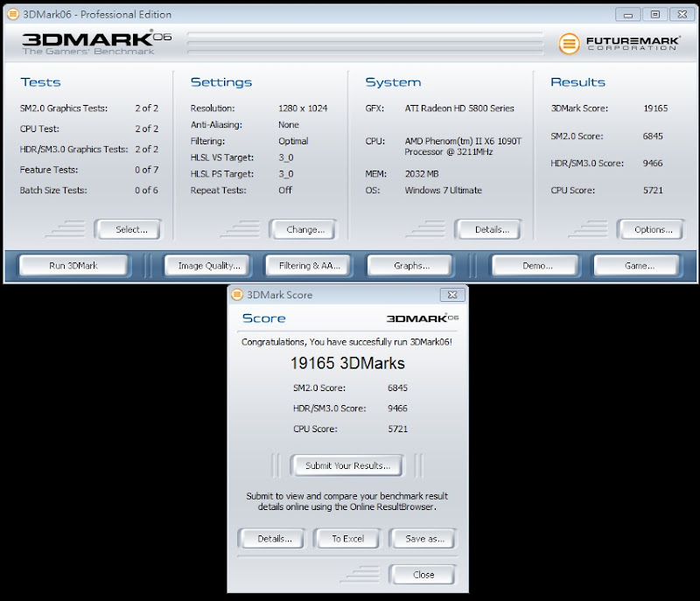Click the HDR/SM3.0 Graphics Tests label
This screenshot has width=700, height=601.
tap(73, 149)
